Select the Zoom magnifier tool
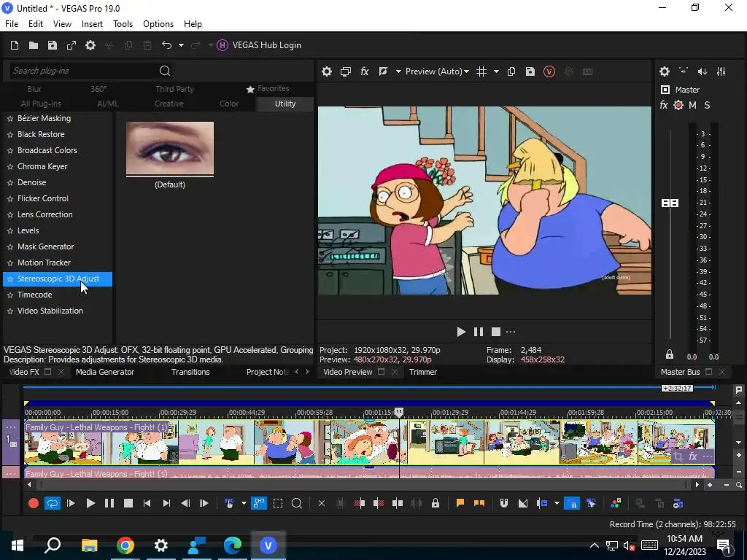 296,503
